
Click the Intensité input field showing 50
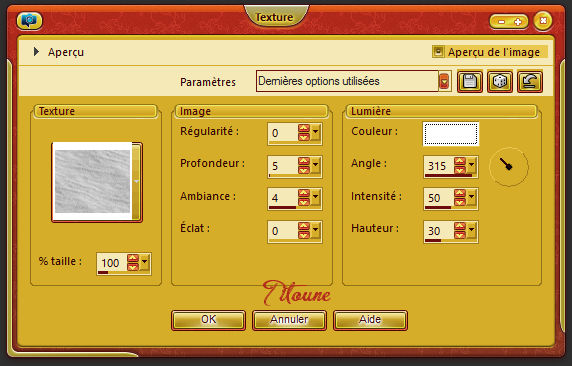pos(439,198)
